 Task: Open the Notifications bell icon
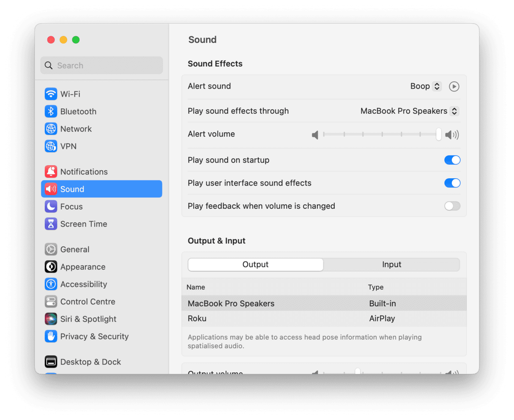51,172
